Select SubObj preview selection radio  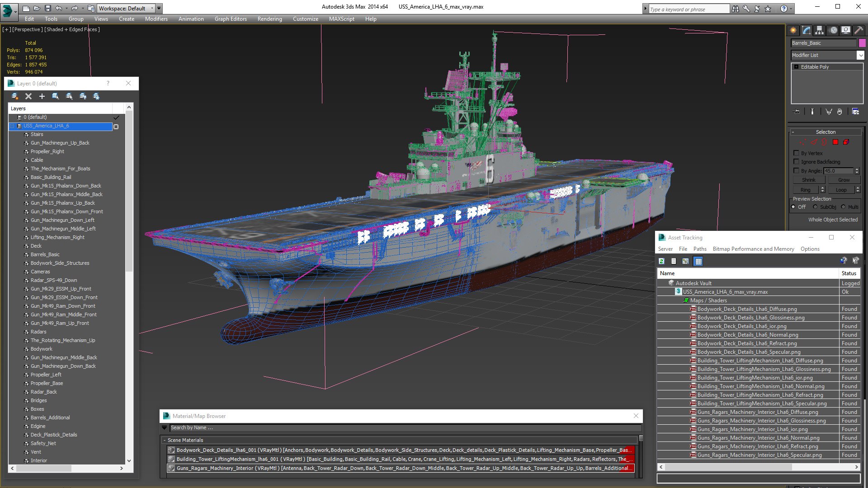(x=815, y=207)
